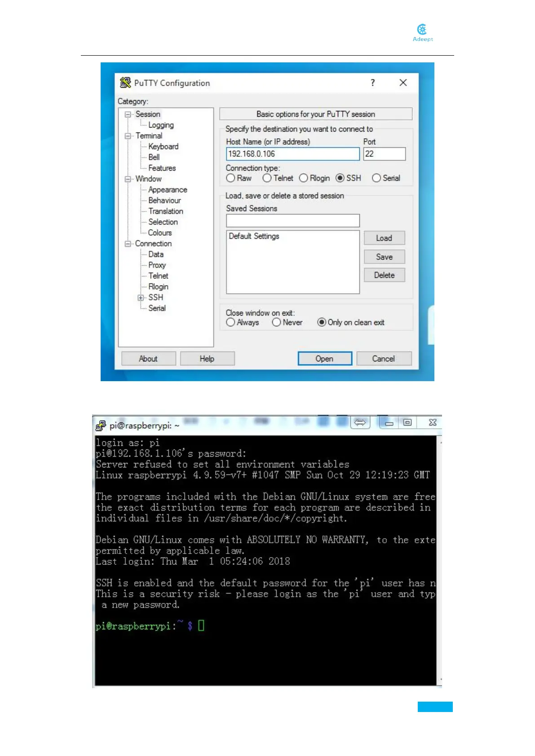Select the Raw connection type

[230, 178]
